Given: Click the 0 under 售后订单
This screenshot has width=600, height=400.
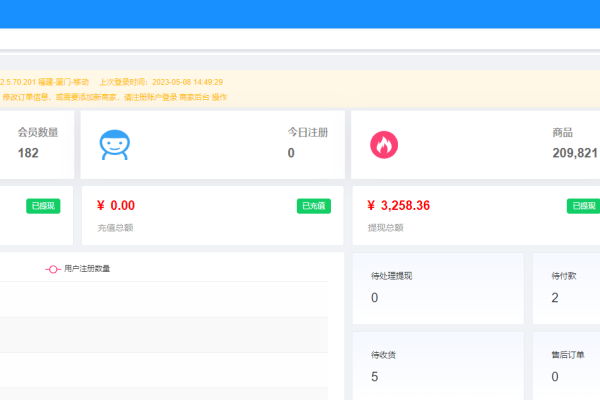Looking at the screenshot, I should (555, 377).
